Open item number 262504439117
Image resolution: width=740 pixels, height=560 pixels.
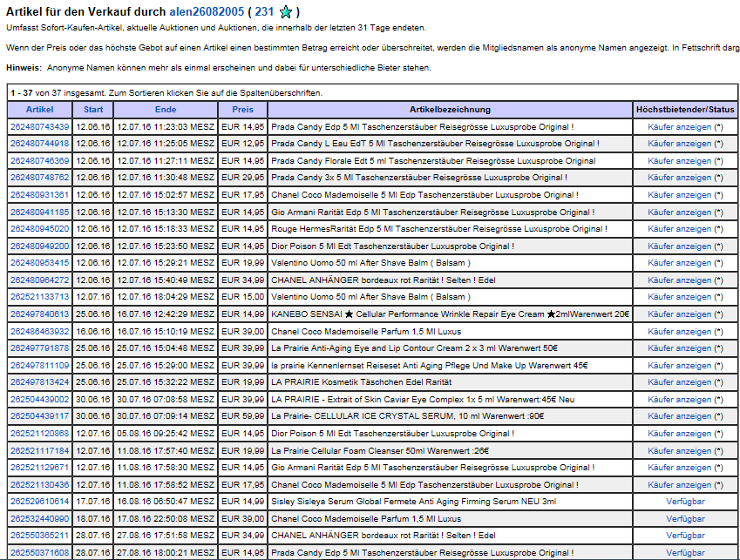(39, 415)
